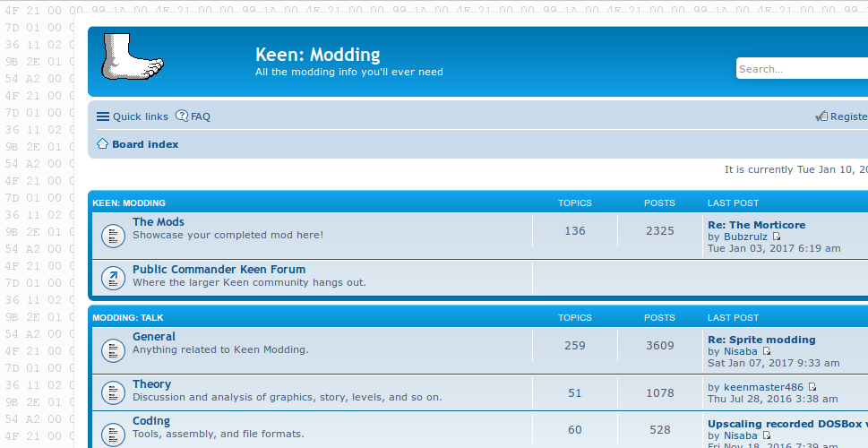Click the Theory forum read-status icon
The image size is (868, 448).
coord(113,392)
